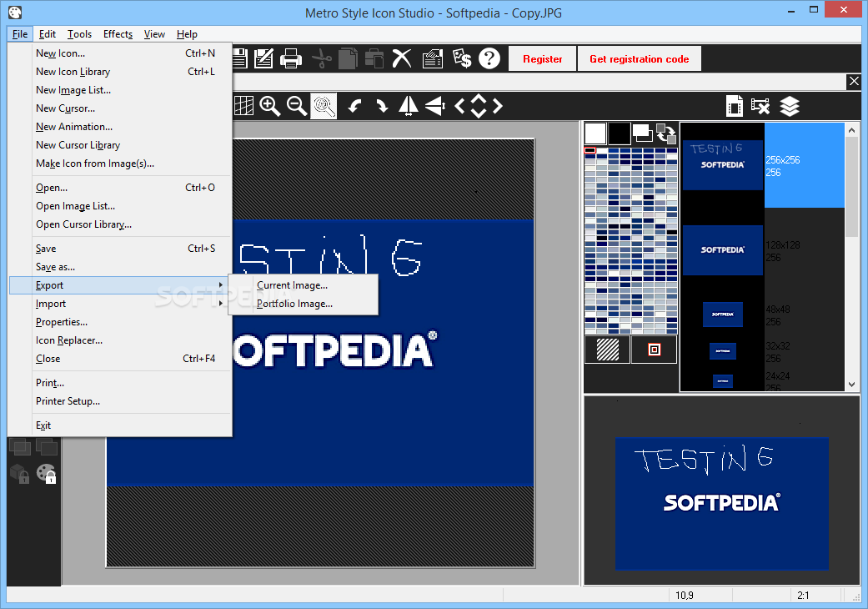Expand the Import submenu

(50, 303)
